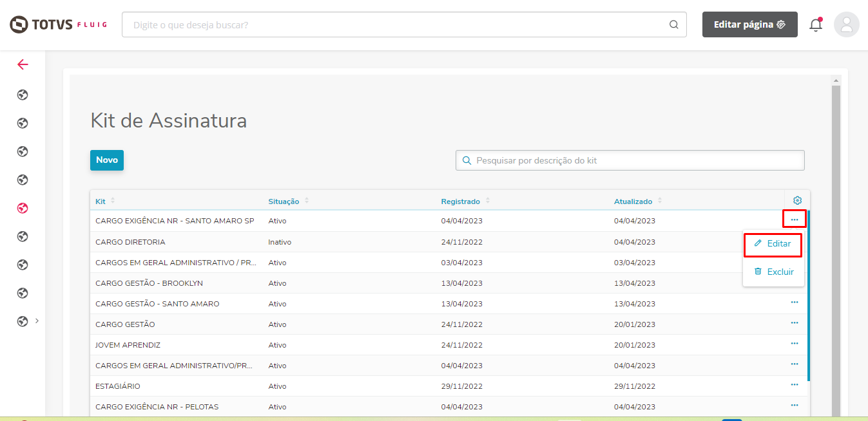Open actions ellipsis for row registered 24/11/2022 updated 20/01/2023 CARGO GESTÃO
Viewport: 868px width, 421px height.
click(795, 323)
